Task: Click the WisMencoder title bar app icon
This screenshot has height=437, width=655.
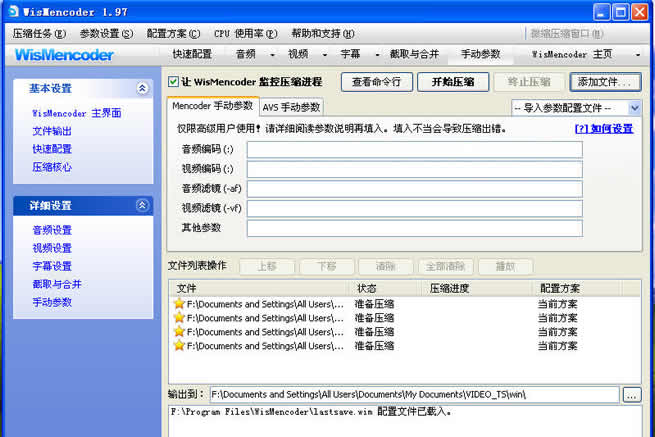Action: point(13,11)
